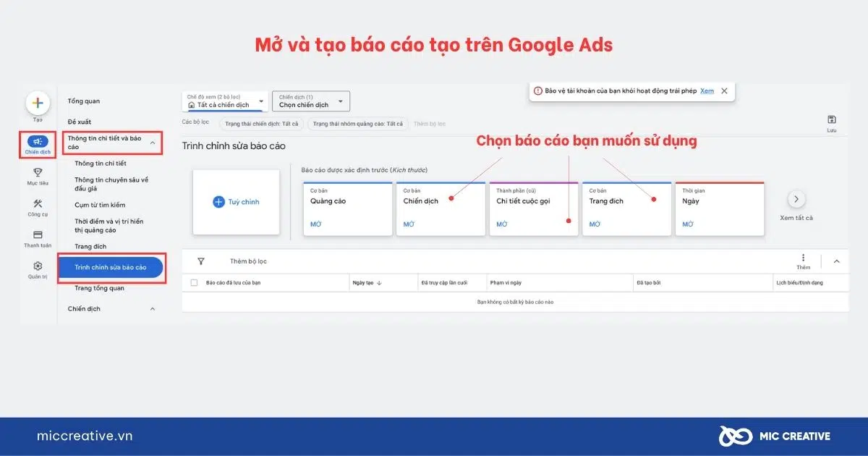Click Thêm bộ lọc field in table
This screenshot has width=868, height=456.
[x=248, y=261]
